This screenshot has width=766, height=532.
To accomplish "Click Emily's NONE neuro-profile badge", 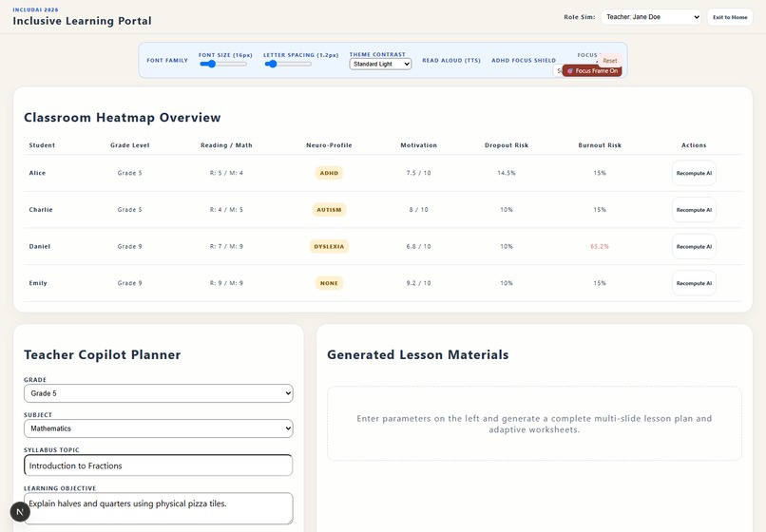I will pyautogui.click(x=329, y=283).
